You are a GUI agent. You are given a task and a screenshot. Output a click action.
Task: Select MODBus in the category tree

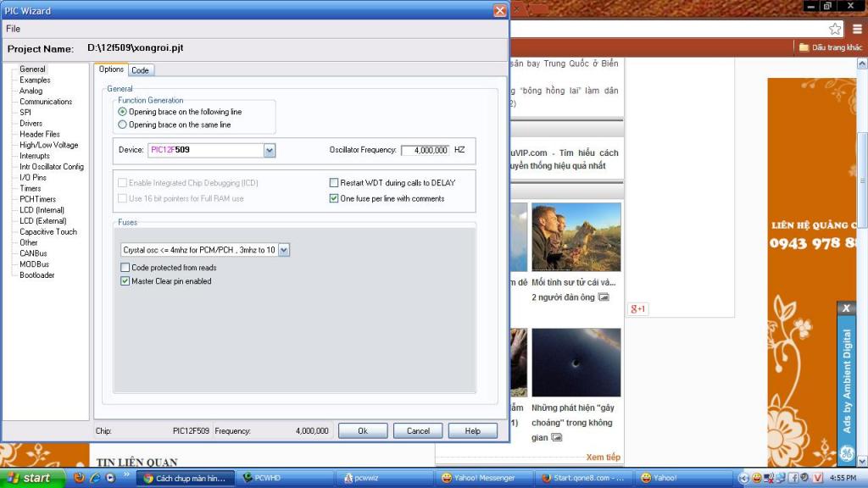(34, 264)
